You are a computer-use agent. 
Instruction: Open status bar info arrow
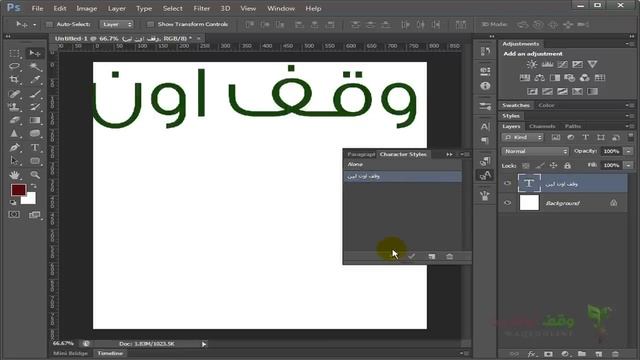(x=204, y=344)
